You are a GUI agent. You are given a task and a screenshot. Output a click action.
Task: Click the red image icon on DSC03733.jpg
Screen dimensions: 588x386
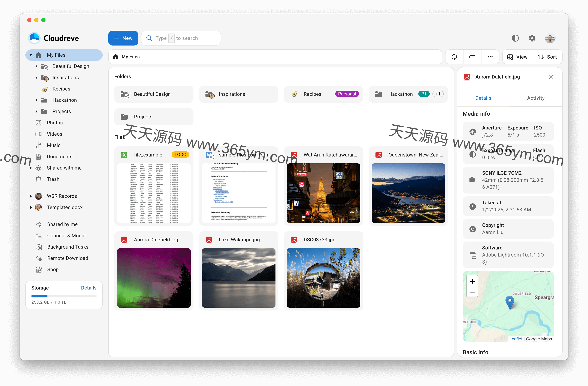click(x=294, y=240)
